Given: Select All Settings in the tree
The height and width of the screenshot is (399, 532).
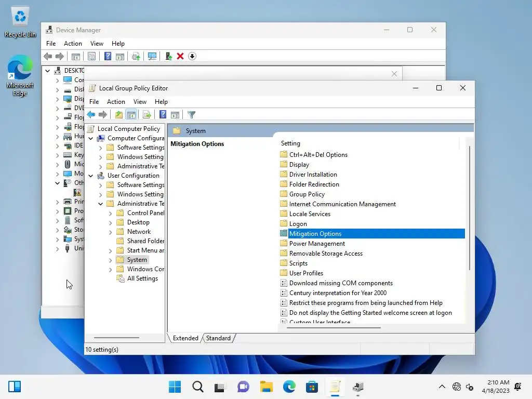Looking at the screenshot, I should [x=142, y=278].
